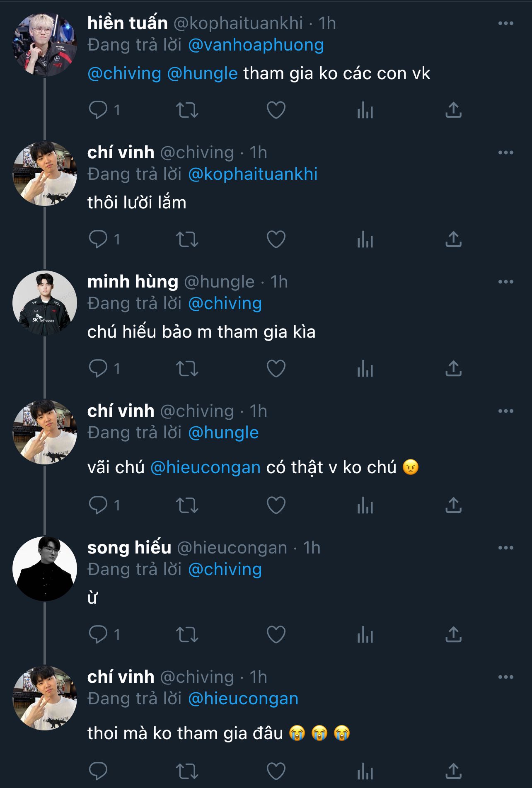Share minh hùng's tweet
This screenshot has width=532, height=788.
click(453, 369)
